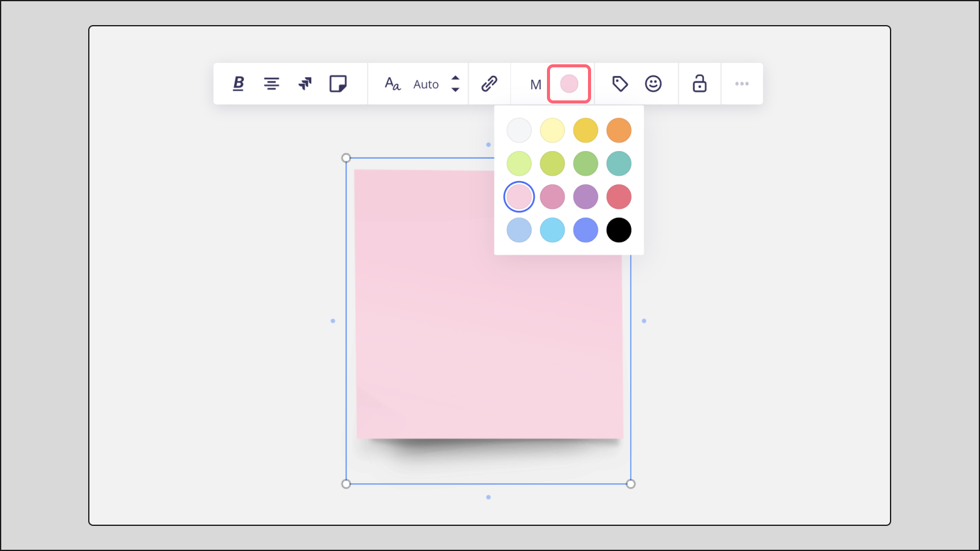Toggle bold text formatting
This screenshot has width=980, height=551.
pyautogui.click(x=238, y=84)
